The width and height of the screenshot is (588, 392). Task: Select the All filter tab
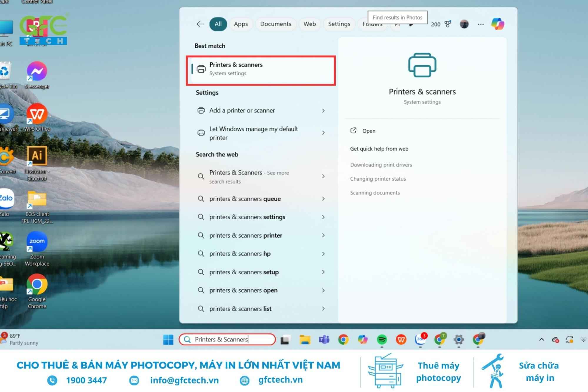[218, 24]
